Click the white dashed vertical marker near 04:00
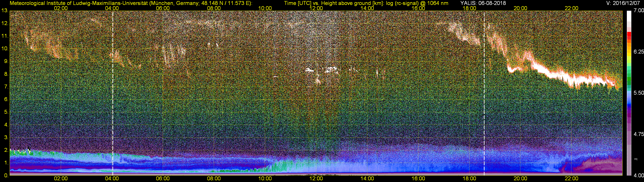644x182 pixels. [x=113, y=93]
